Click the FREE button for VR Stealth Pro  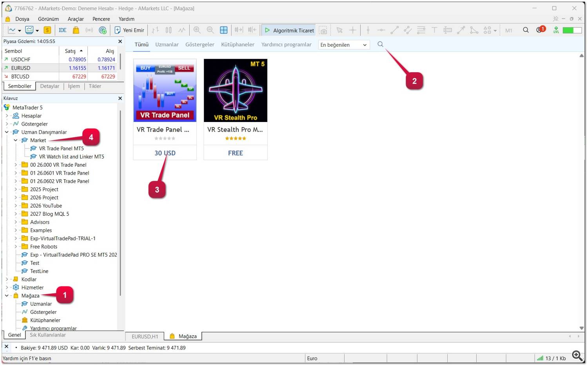[236, 153]
